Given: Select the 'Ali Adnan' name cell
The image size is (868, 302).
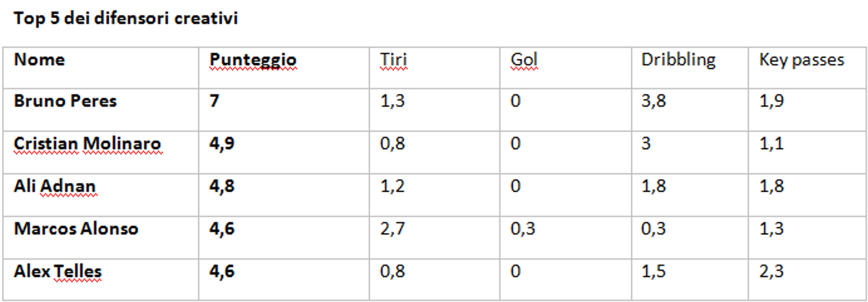Looking at the screenshot, I should click(x=55, y=186).
